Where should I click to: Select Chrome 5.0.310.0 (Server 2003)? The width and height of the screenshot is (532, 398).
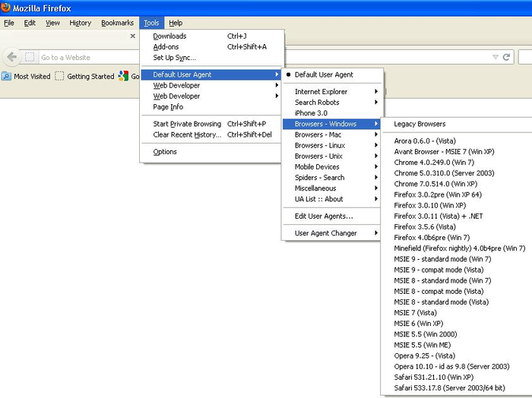coord(457,173)
